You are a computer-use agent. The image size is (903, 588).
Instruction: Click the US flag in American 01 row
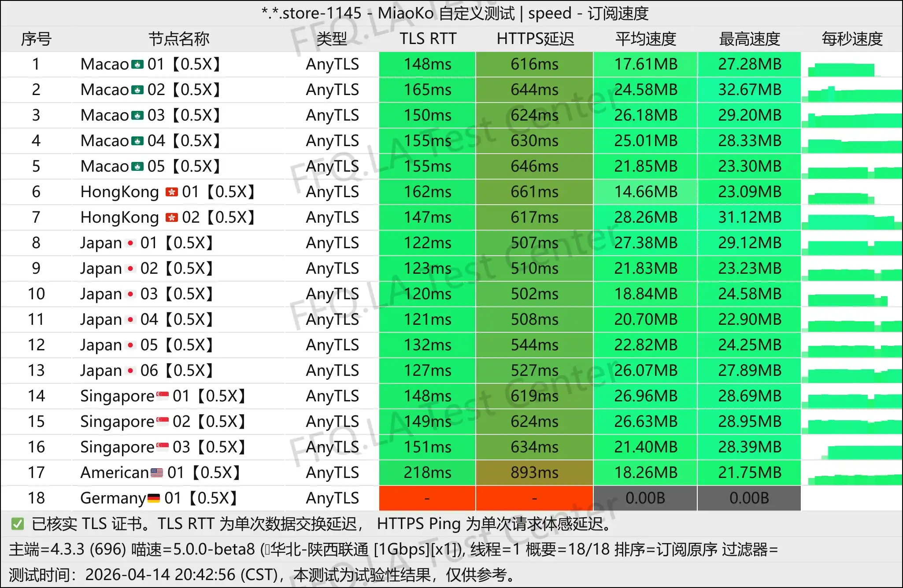pos(157,473)
